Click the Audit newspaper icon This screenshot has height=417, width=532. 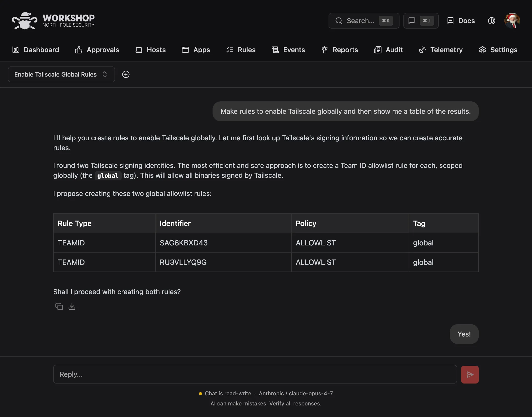coord(378,50)
